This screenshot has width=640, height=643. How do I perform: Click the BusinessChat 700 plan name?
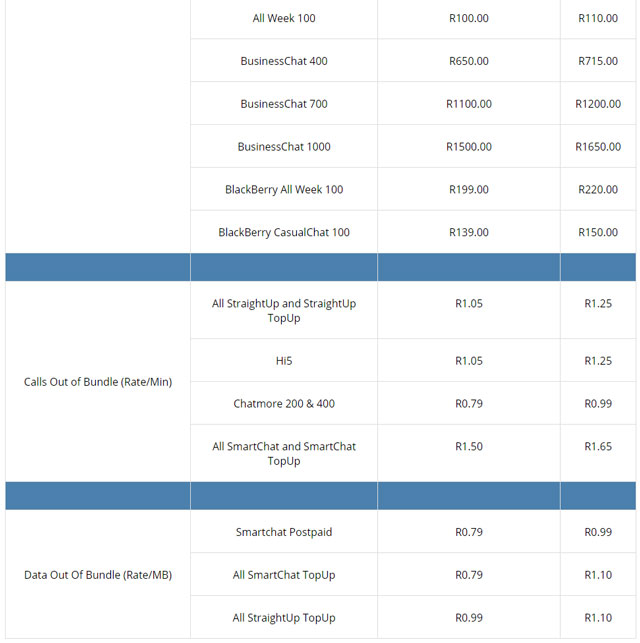point(284,104)
